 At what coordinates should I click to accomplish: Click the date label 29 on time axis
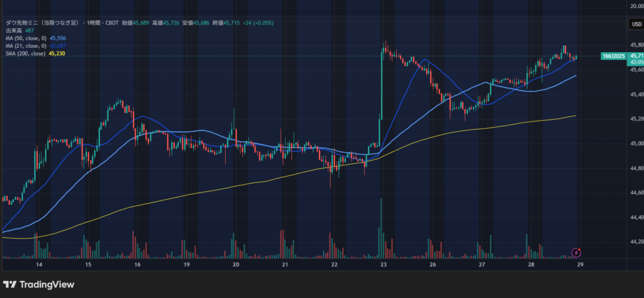coord(580,265)
